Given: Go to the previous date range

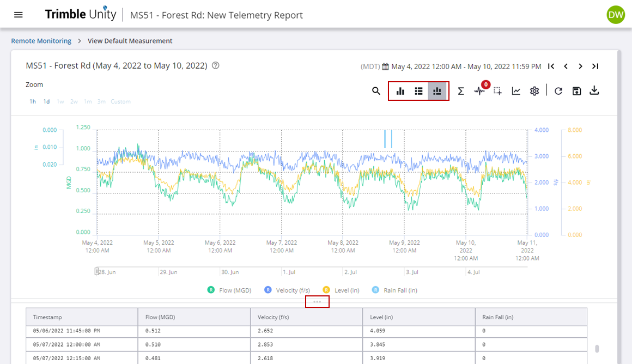Looking at the screenshot, I should [566, 66].
